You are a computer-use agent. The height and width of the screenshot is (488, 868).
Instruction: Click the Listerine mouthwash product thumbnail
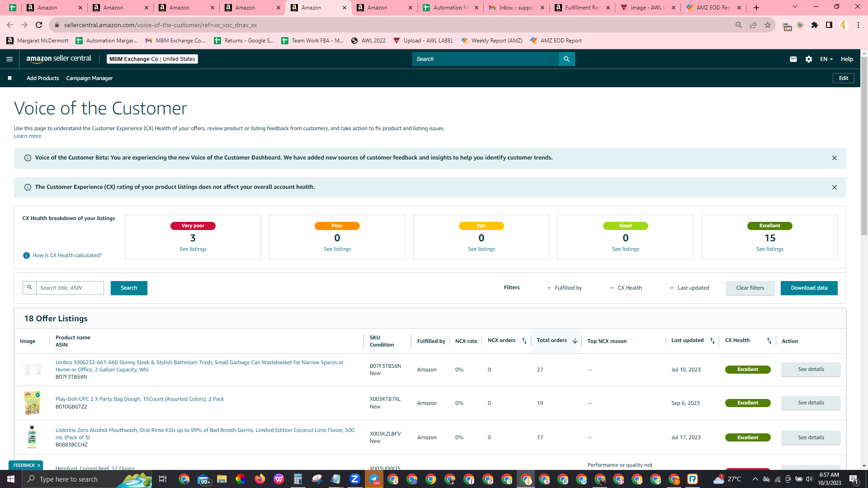click(x=32, y=437)
